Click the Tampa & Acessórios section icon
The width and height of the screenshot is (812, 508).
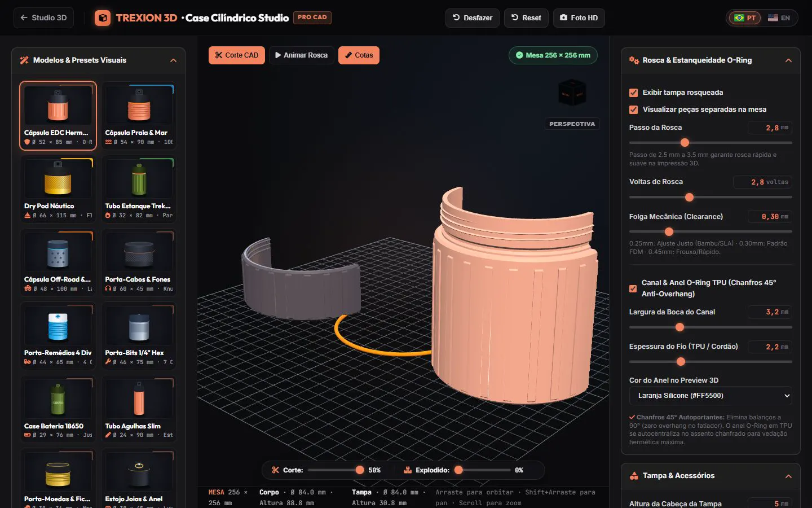coord(634,476)
